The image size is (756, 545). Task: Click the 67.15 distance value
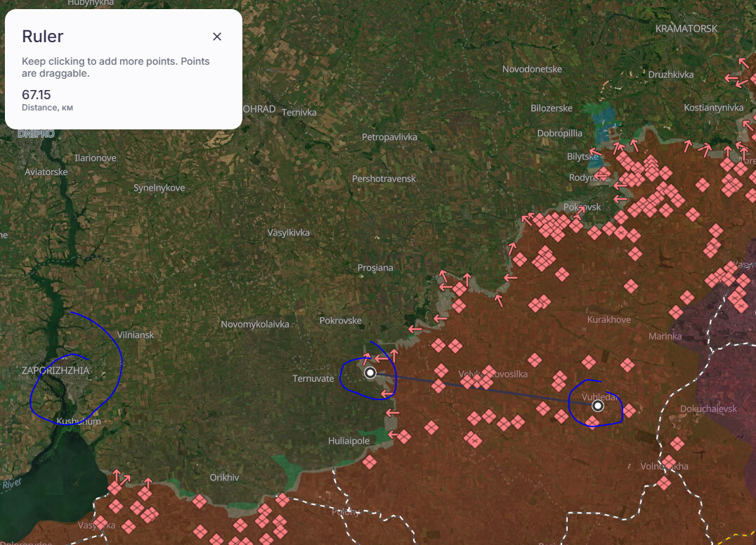click(x=37, y=95)
